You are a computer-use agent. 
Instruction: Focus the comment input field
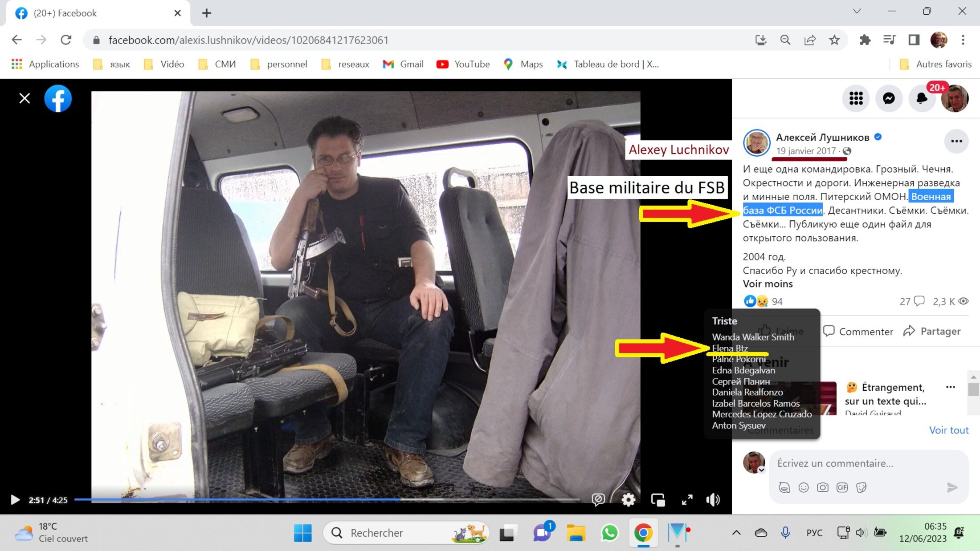(869, 463)
